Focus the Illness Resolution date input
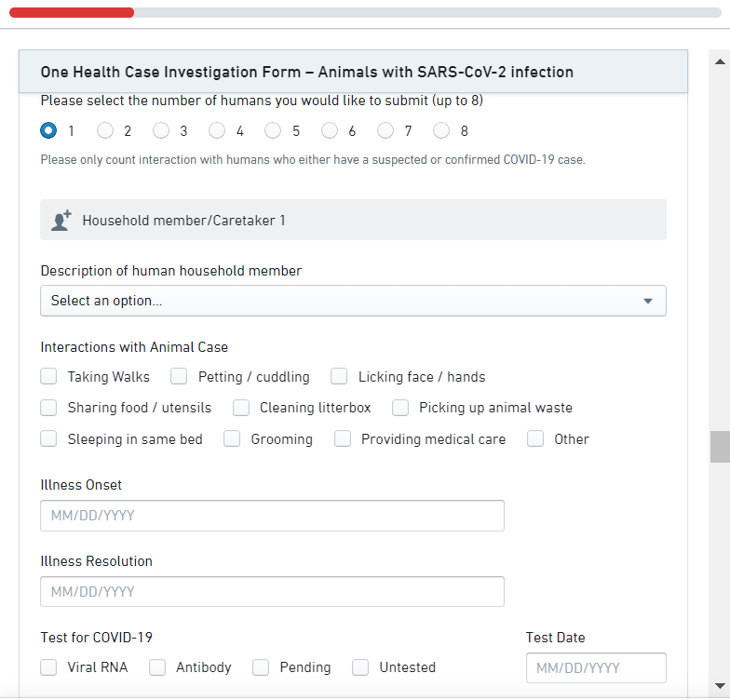Viewport: 730px width, 700px height. point(272,592)
